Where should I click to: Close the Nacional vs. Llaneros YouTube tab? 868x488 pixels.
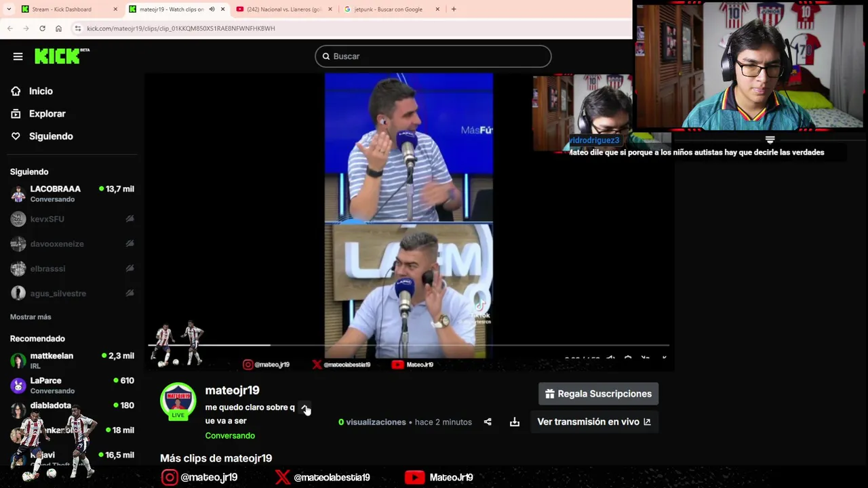pyautogui.click(x=330, y=9)
